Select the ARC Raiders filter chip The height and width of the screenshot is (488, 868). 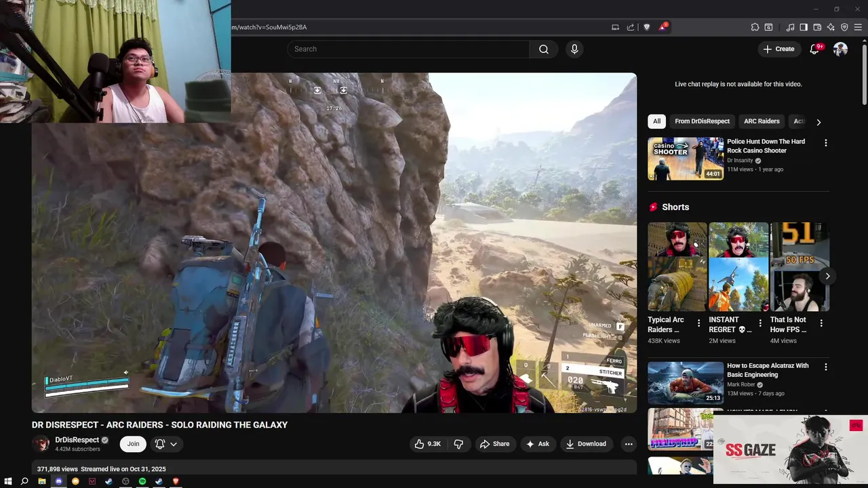pyautogui.click(x=762, y=121)
